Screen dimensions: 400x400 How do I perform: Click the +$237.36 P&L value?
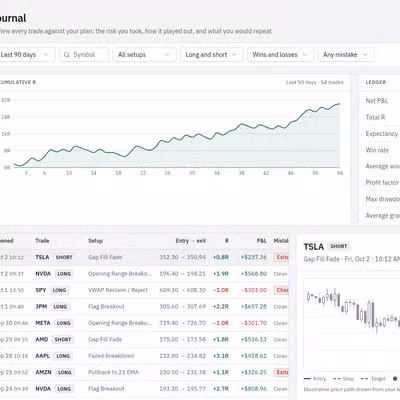[254, 257]
